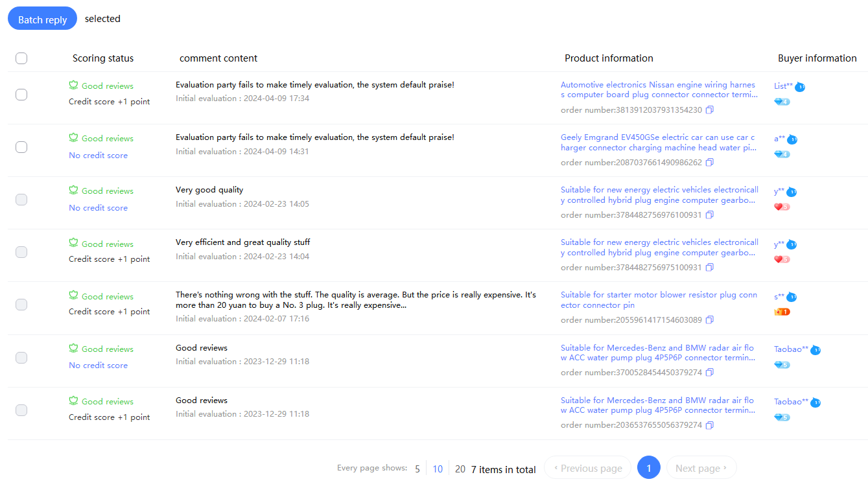Click copy icon for order 3784482756976100931
This screenshot has width=868, height=488.
[x=710, y=215]
